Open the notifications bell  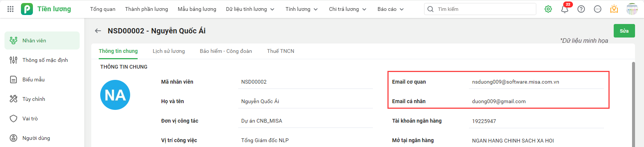point(565,9)
